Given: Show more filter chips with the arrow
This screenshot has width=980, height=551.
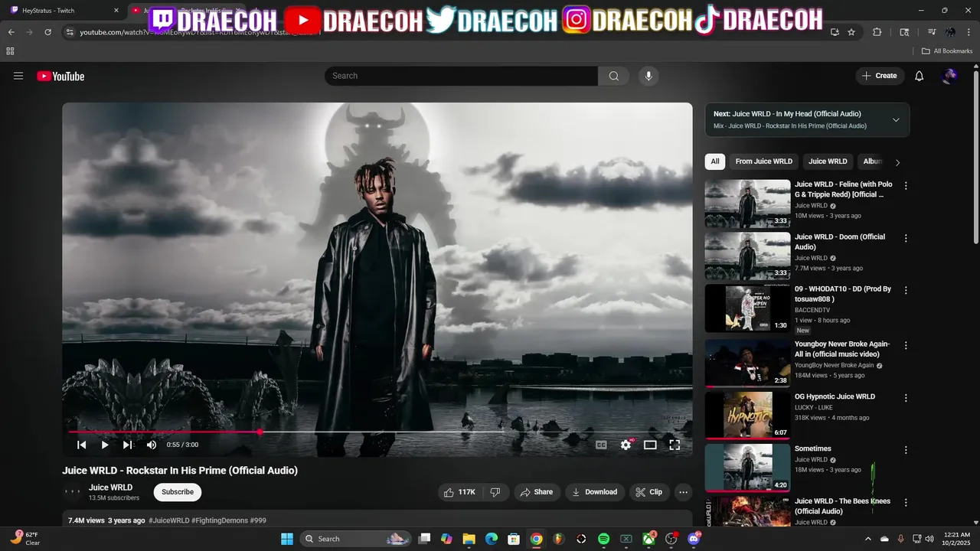Looking at the screenshot, I should (x=897, y=161).
